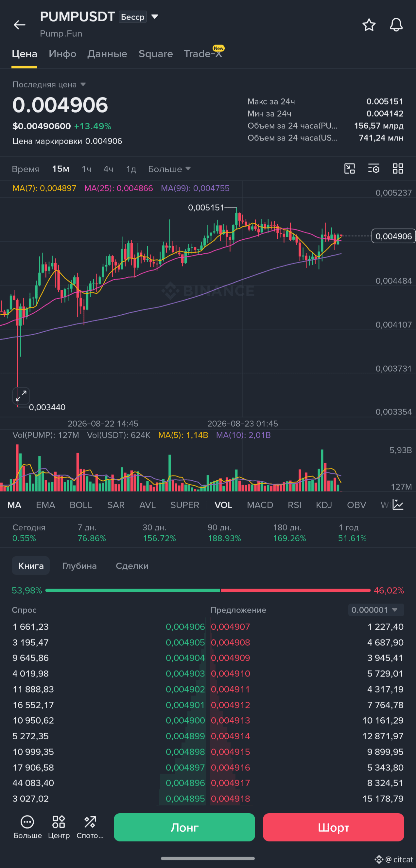Screen dimensions: 416x868
Task: Open the grid layout icon
Action: [398, 169]
